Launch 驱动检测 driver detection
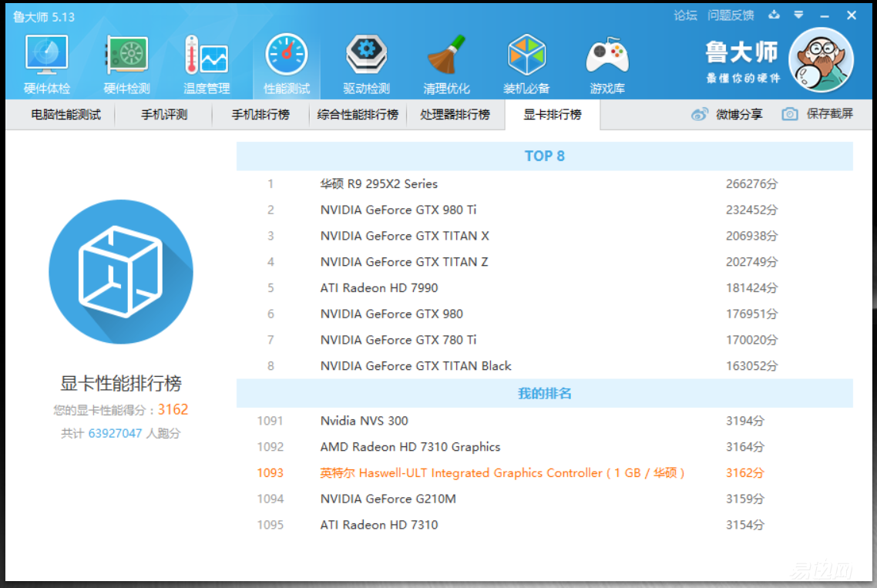This screenshot has width=877, height=588. (366, 54)
